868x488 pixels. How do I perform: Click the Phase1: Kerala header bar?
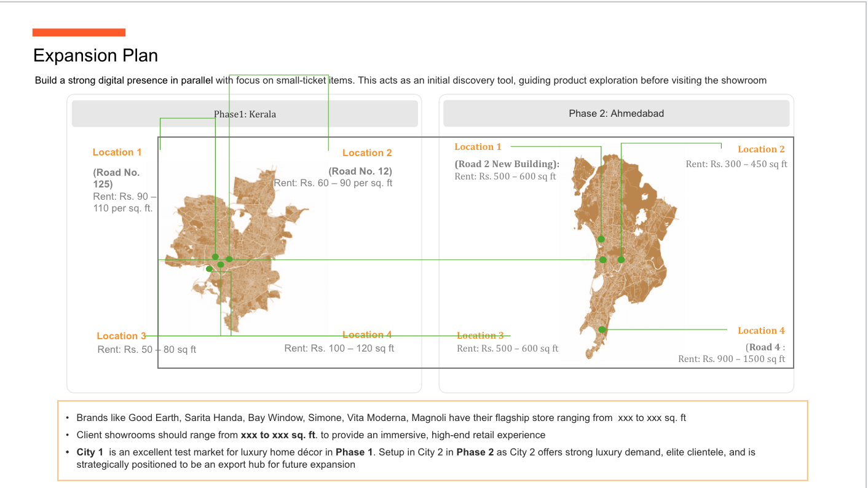245,114
